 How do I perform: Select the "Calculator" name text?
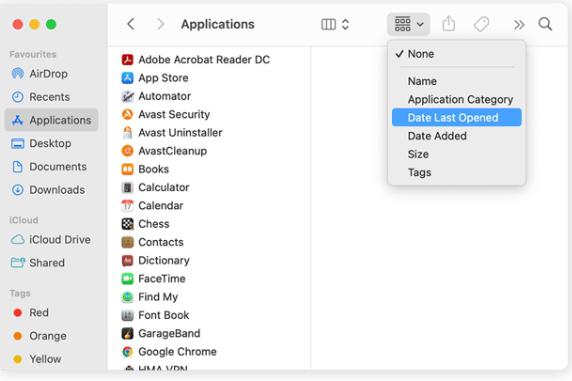pyautogui.click(x=163, y=187)
